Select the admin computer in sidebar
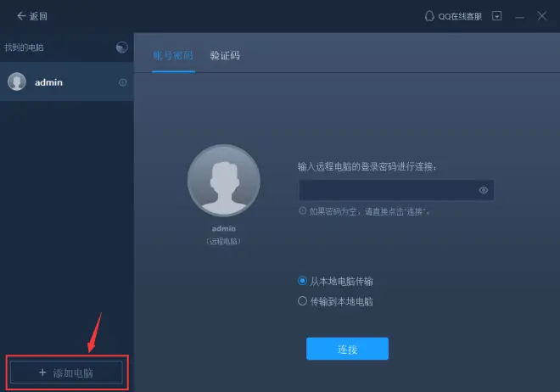This screenshot has width=560, height=392. tap(67, 81)
